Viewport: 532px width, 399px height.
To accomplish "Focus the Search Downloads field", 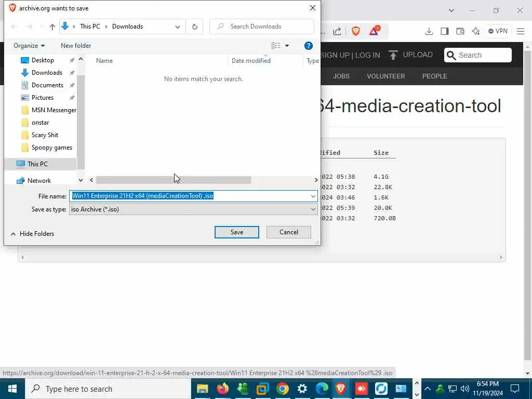I will tap(262, 26).
